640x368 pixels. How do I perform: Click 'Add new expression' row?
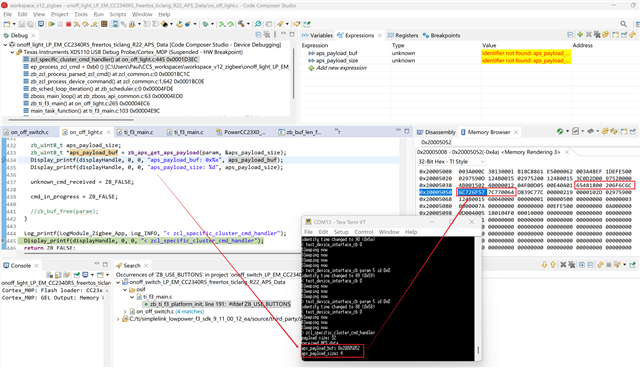pyautogui.click(x=341, y=68)
